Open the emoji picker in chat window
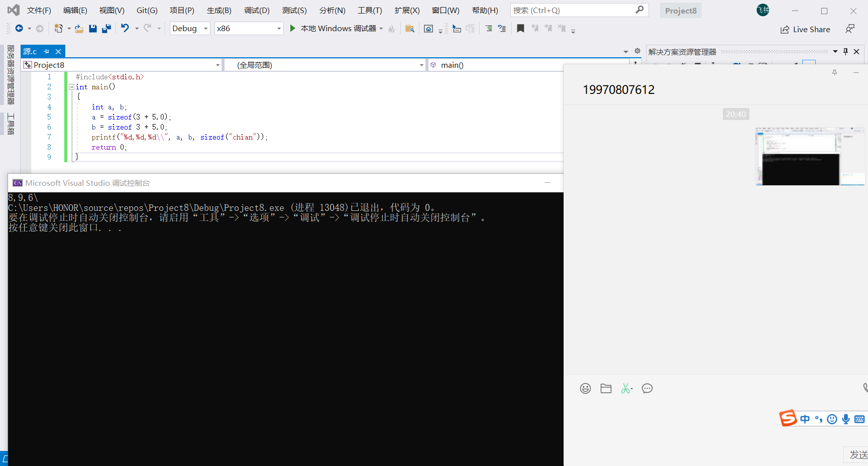This screenshot has height=466, width=868. [x=585, y=388]
